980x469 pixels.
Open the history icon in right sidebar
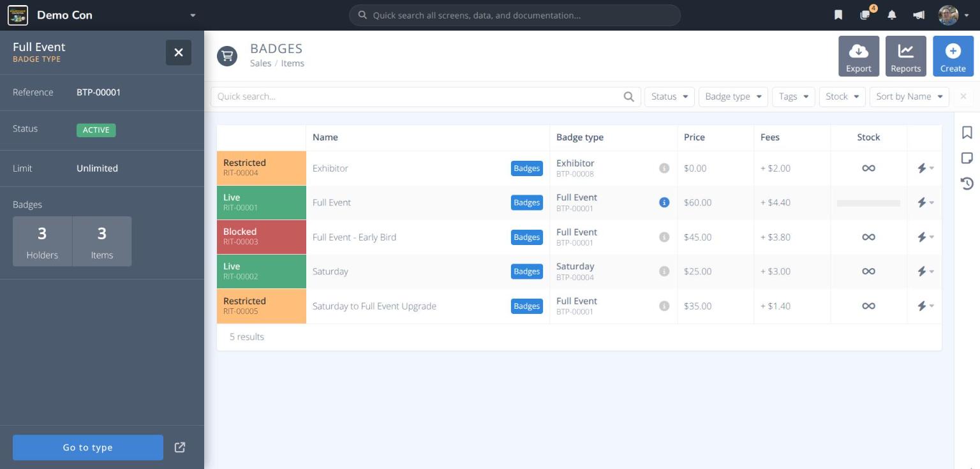coord(967,184)
